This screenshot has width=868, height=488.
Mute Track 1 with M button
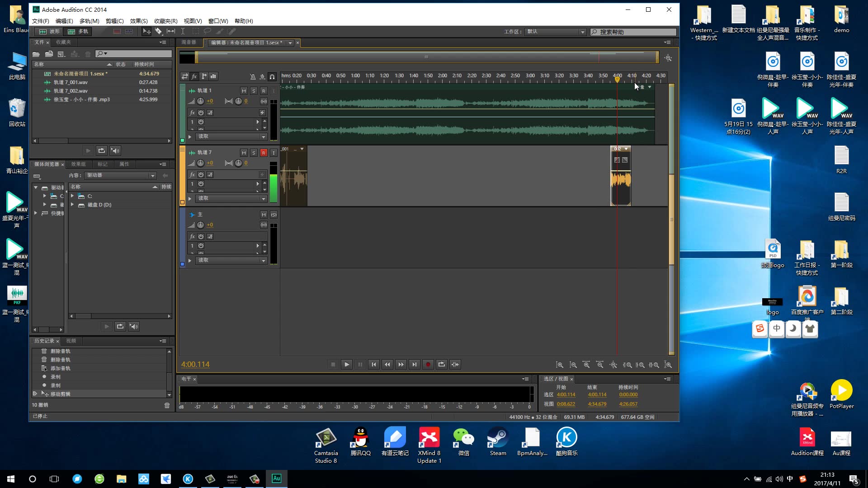(244, 91)
